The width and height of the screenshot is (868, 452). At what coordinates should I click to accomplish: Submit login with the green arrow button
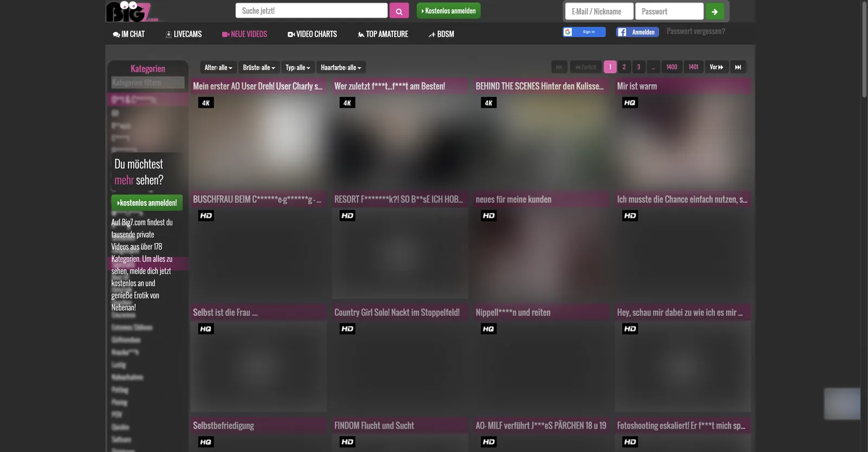pyautogui.click(x=714, y=11)
